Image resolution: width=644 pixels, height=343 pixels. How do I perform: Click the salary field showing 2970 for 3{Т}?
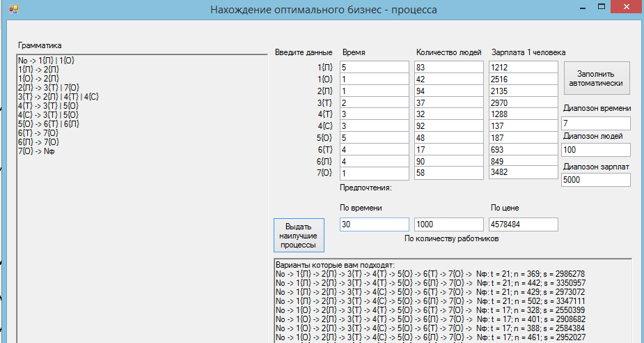524,103
